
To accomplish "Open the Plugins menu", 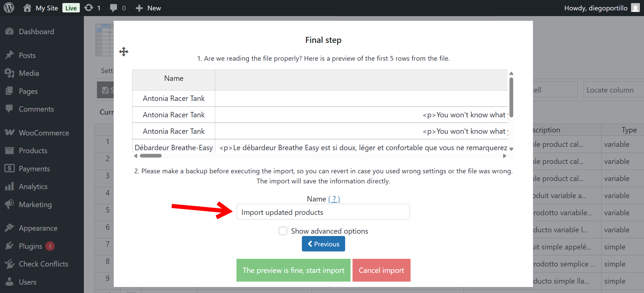I will (30, 246).
